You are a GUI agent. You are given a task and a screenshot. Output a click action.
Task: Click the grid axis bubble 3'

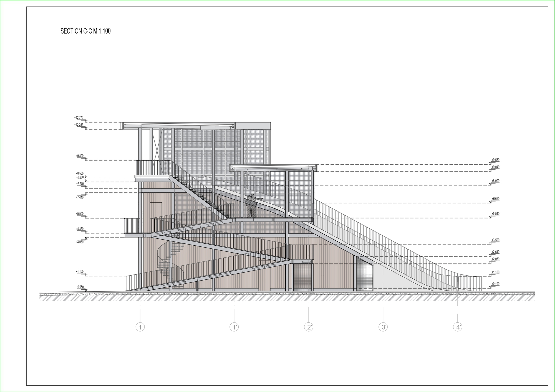(x=383, y=327)
